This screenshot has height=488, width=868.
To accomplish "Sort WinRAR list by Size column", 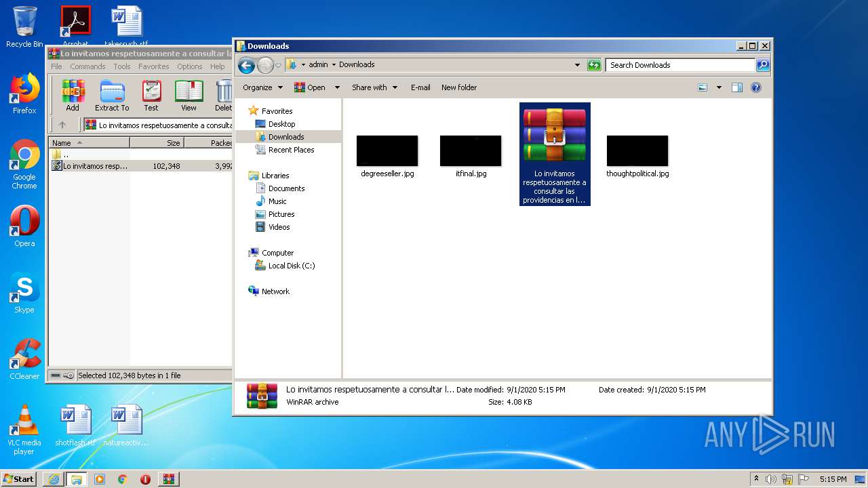I will point(157,143).
